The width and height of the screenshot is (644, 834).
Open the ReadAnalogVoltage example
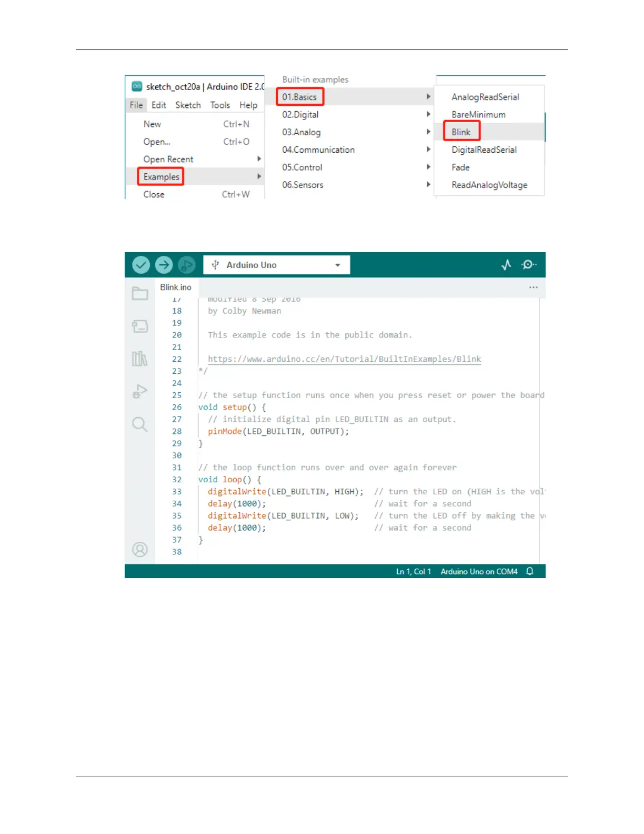pos(490,185)
